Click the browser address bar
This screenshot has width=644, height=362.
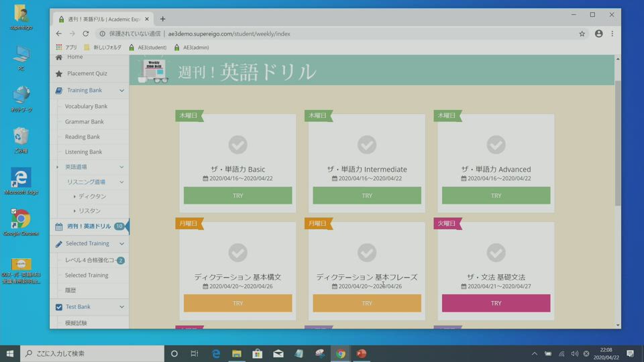coord(335,34)
